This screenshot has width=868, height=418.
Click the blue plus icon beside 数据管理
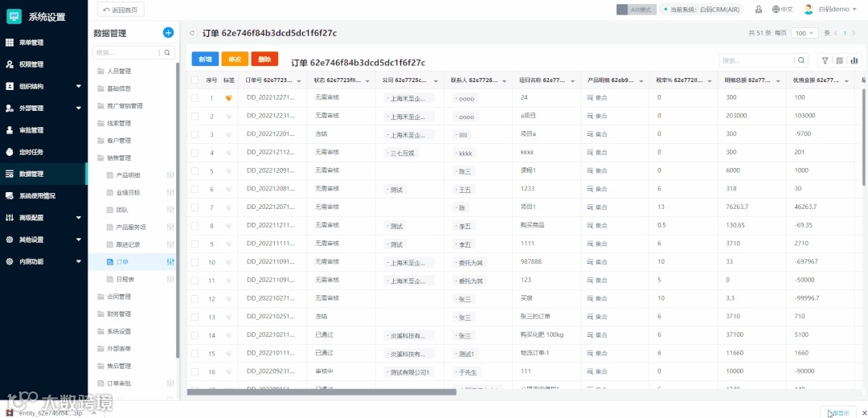pos(168,33)
